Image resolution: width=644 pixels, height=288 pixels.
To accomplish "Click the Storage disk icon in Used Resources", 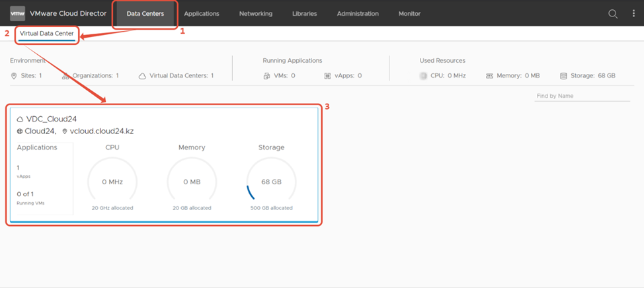I will point(563,76).
